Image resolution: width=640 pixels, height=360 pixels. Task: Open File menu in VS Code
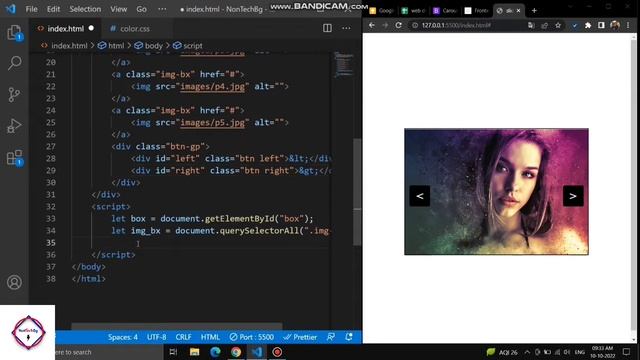pos(31,9)
